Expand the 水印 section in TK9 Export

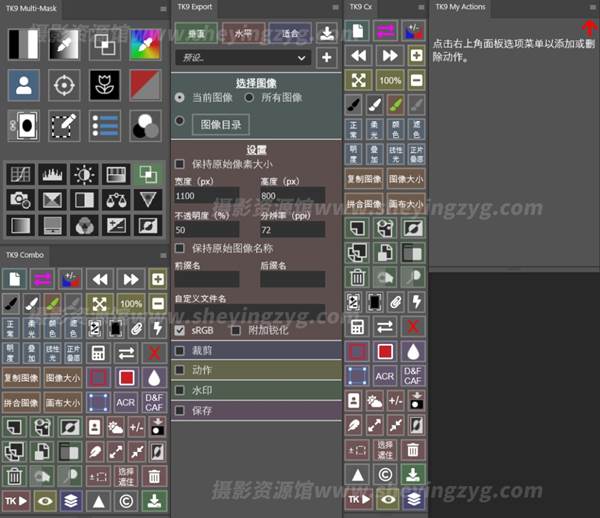pos(180,390)
